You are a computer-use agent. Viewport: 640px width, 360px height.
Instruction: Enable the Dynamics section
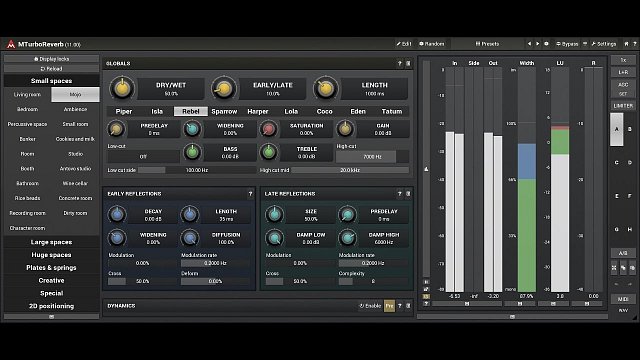(370, 306)
